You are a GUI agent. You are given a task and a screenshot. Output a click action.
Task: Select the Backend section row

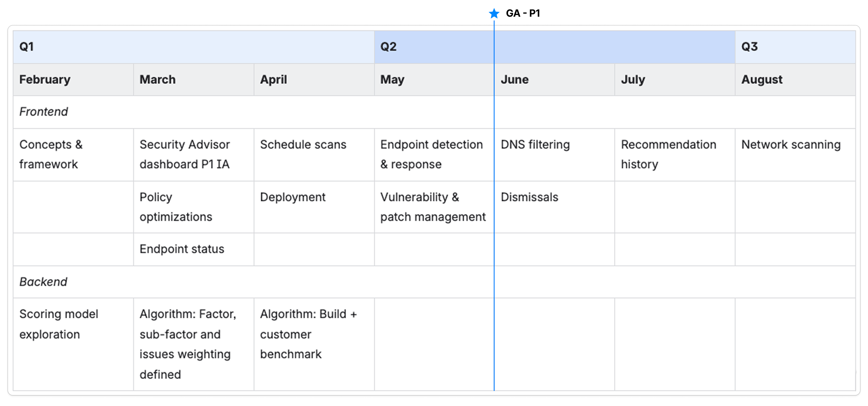pos(43,282)
